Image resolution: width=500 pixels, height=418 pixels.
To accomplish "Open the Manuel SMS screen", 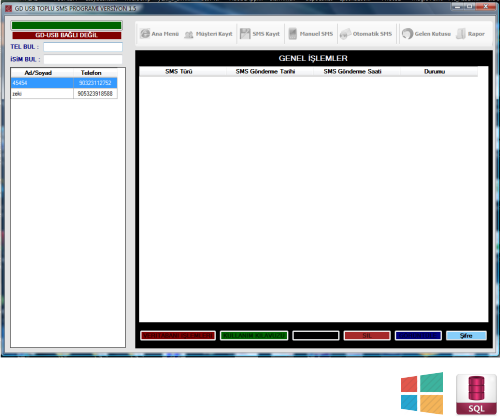I will click(310, 34).
